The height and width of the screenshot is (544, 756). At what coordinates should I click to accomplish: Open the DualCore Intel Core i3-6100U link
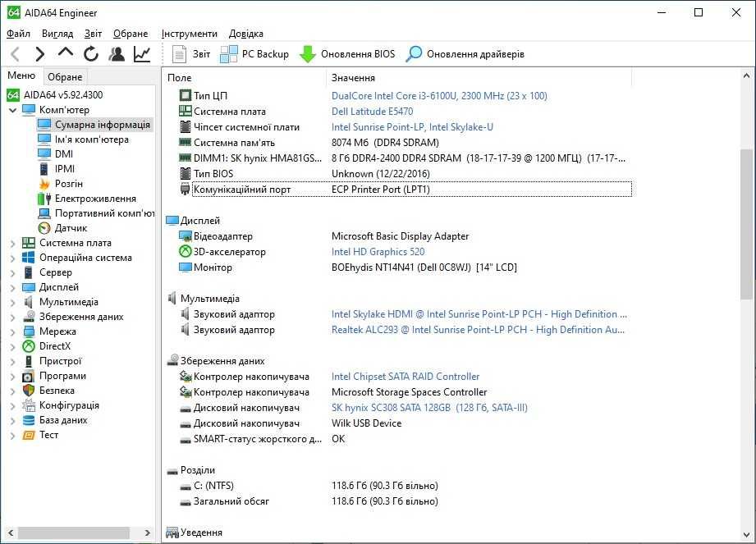point(439,95)
